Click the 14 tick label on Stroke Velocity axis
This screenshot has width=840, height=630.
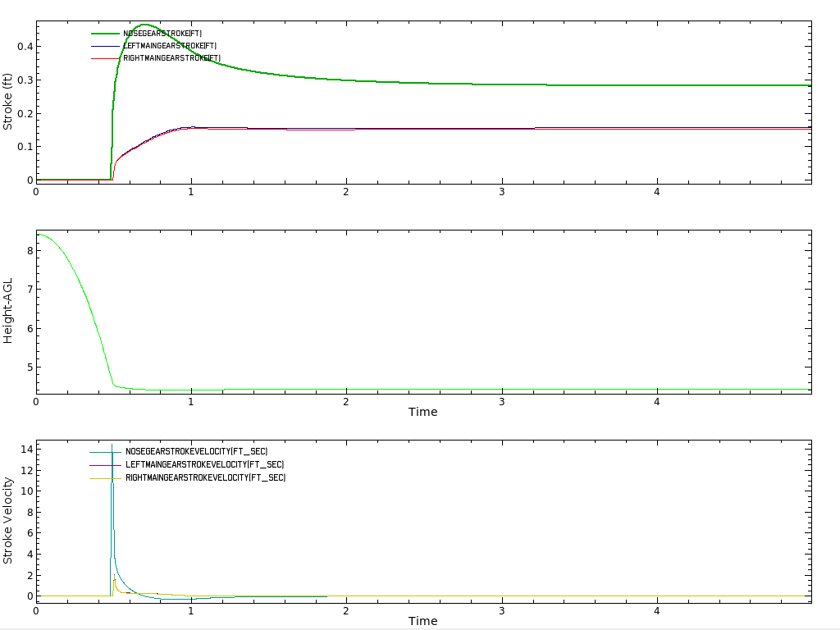(25, 449)
